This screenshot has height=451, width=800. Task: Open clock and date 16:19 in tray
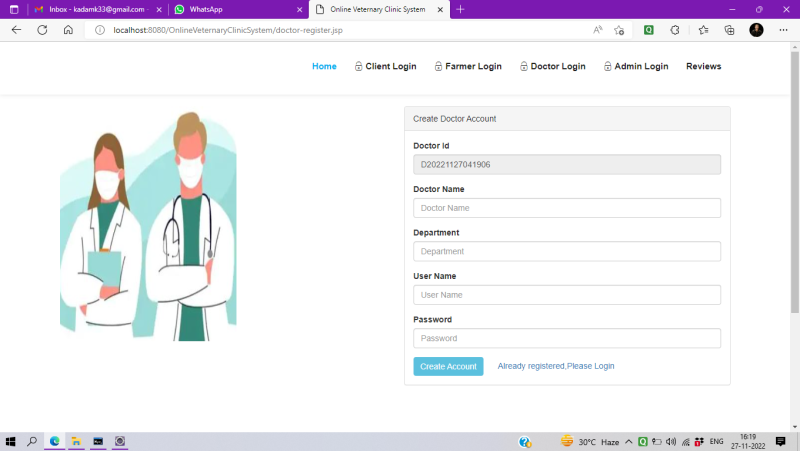click(748, 442)
